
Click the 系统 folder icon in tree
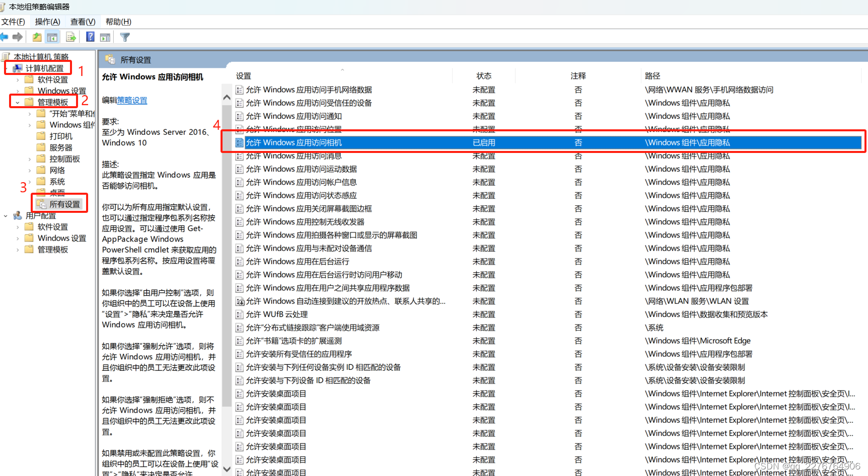tap(41, 182)
